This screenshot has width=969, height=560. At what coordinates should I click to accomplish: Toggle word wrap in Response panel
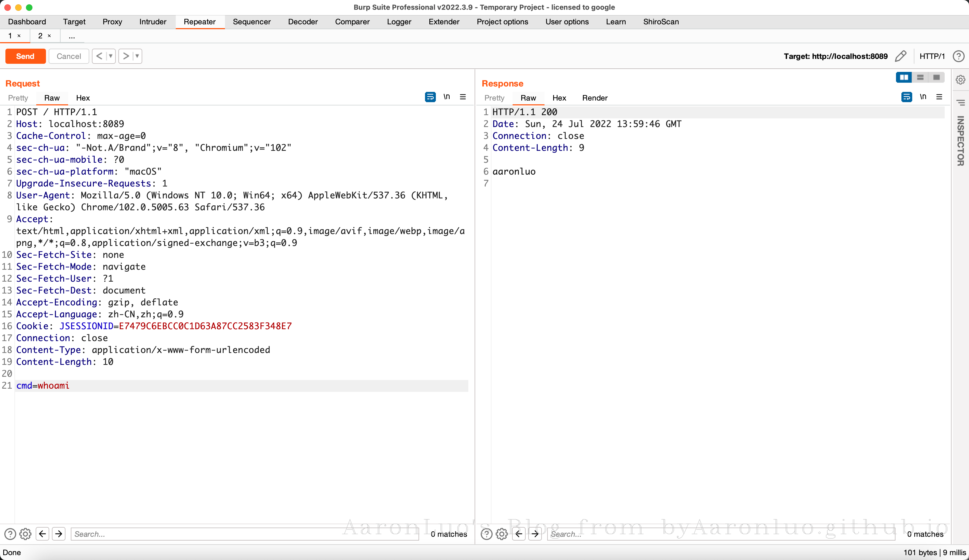point(907,97)
